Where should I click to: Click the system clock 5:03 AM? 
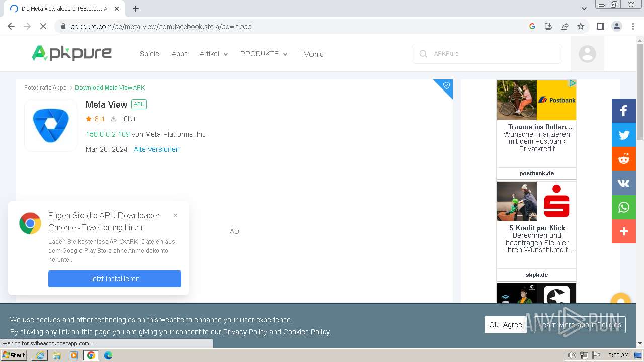[618, 355]
